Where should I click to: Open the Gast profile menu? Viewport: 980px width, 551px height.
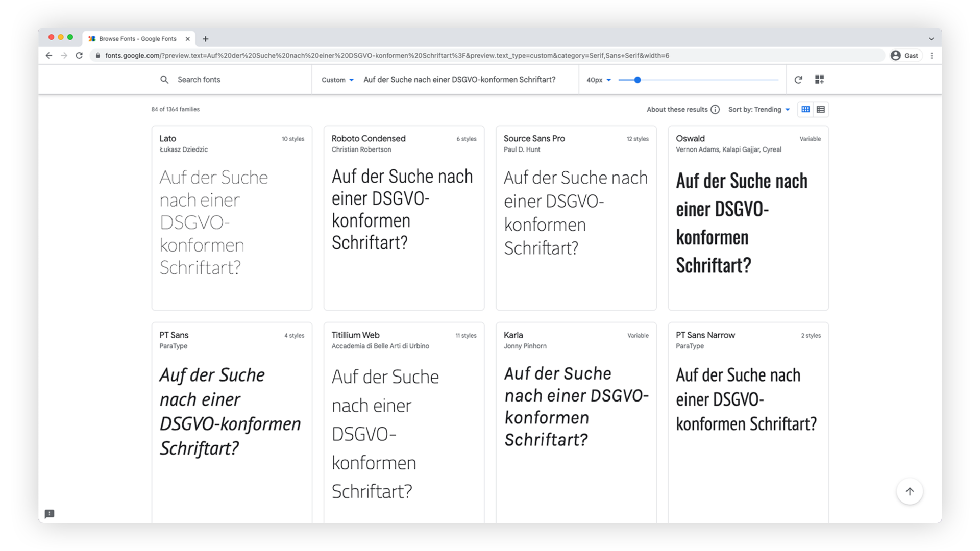coord(905,56)
